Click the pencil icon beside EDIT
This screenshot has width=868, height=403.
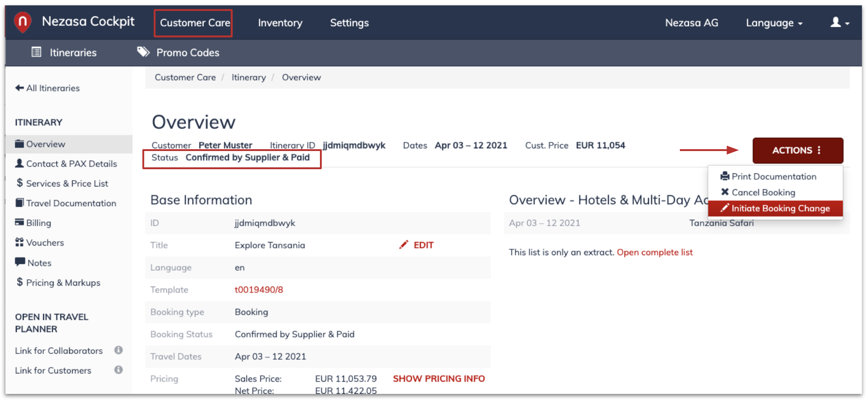404,245
